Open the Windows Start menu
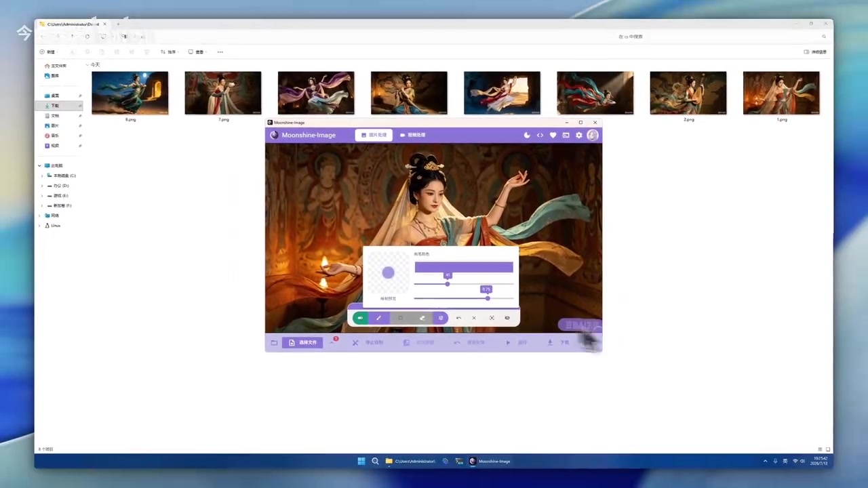 361,461
